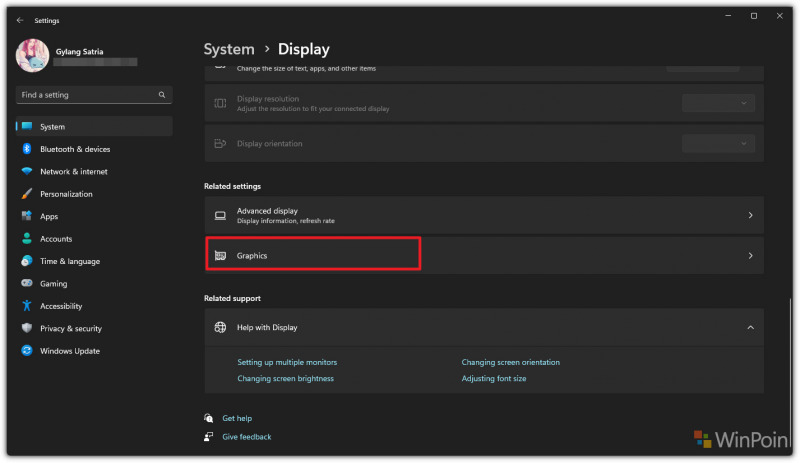Open Privacy & security settings
Image resolution: width=800 pixels, height=463 pixels.
94,329
